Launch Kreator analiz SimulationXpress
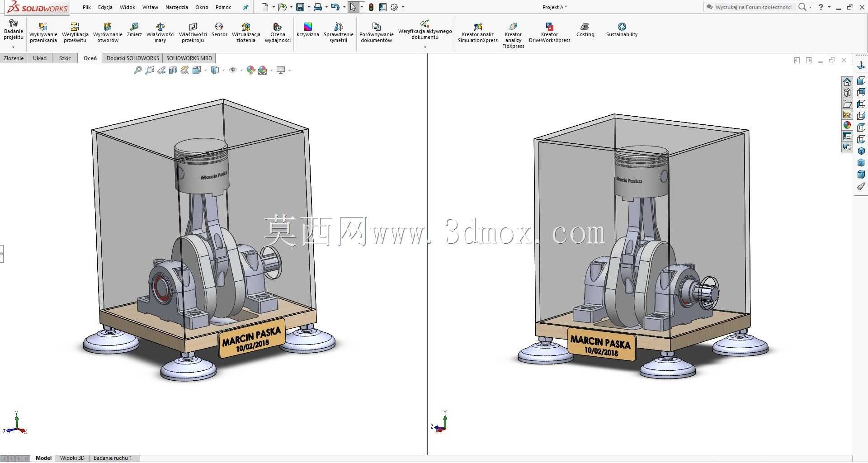 tap(478, 33)
